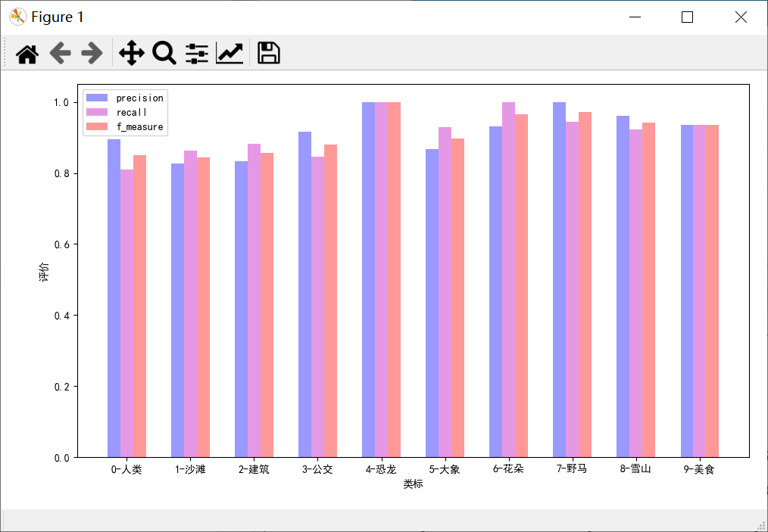Click the y-axis tick label 0.8
This screenshot has height=532, width=768.
(x=61, y=174)
